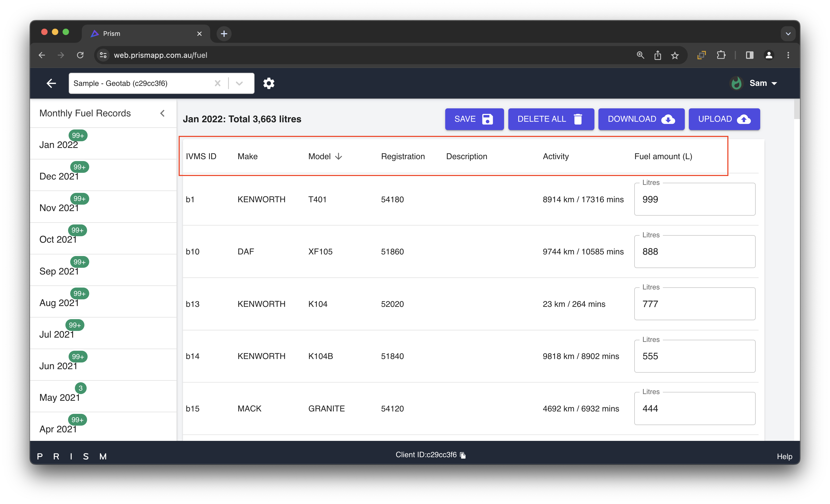Click the Help link in footer

784,456
